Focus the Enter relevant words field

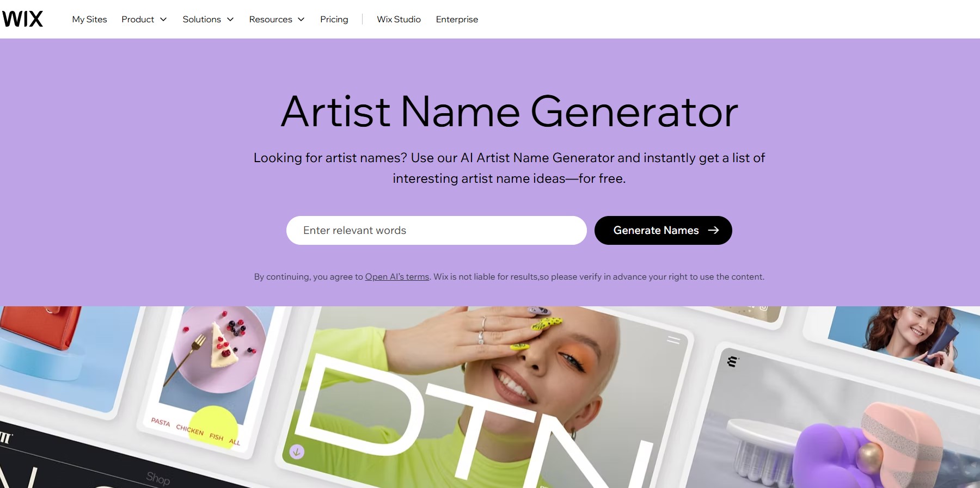[437, 230]
